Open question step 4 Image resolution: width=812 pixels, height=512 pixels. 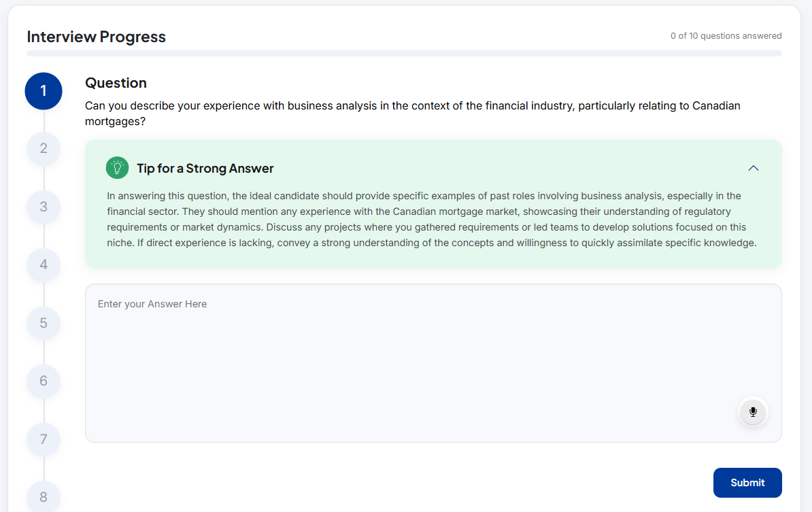point(44,264)
